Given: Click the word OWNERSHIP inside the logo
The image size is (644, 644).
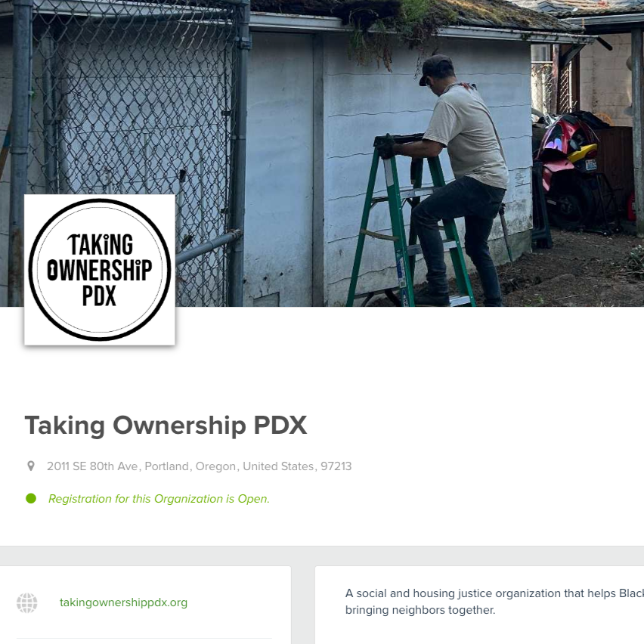Looking at the screenshot, I should pyautogui.click(x=99, y=270).
